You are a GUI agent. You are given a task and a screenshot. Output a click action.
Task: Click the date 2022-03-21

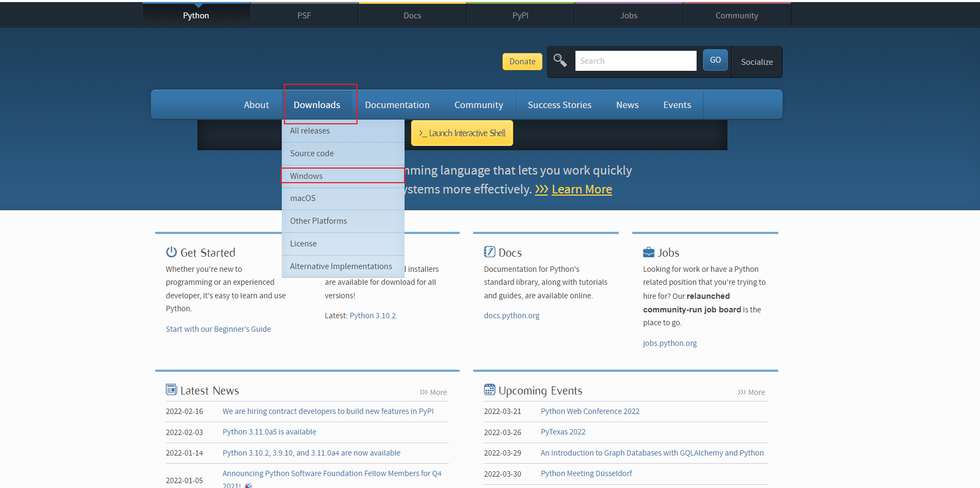click(x=502, y=411)
